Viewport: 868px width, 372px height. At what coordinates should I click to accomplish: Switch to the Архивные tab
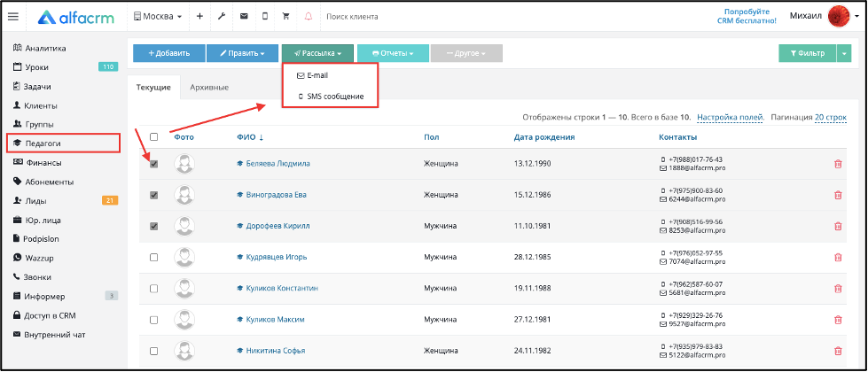click(x=209, y=88)
